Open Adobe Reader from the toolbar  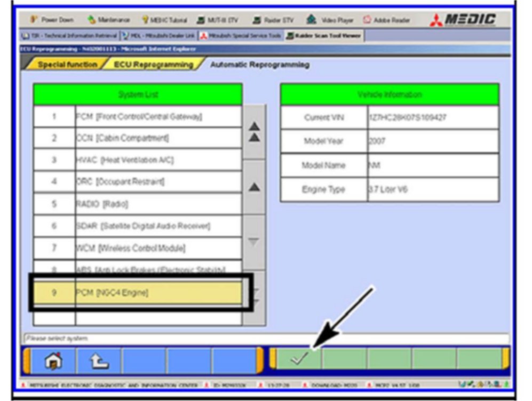pyautogui.click(x=383, y=20)
